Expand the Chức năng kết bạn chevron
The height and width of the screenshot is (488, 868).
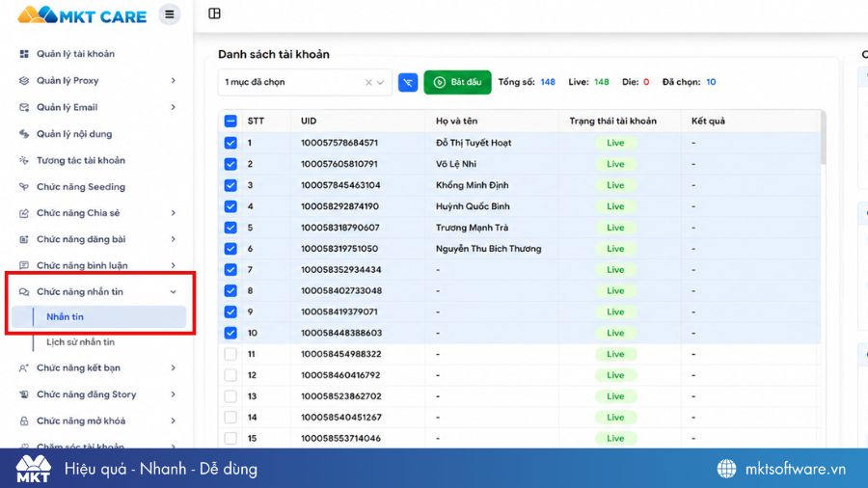click(174, 368)
